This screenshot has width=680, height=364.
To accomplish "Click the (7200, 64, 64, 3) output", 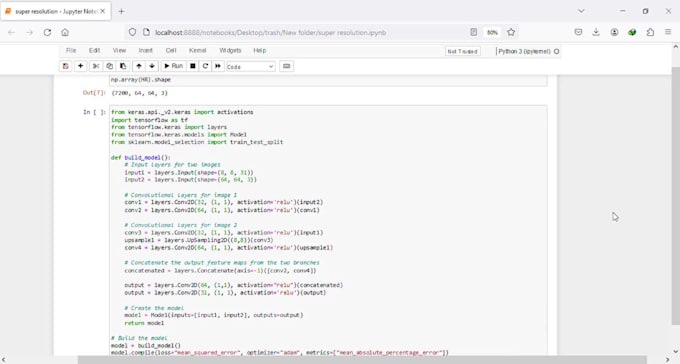I will [x=140, y=93].
